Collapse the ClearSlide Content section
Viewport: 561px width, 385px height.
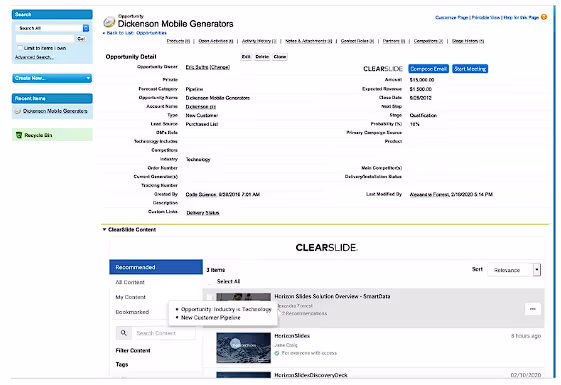click(x=104, y=229)
